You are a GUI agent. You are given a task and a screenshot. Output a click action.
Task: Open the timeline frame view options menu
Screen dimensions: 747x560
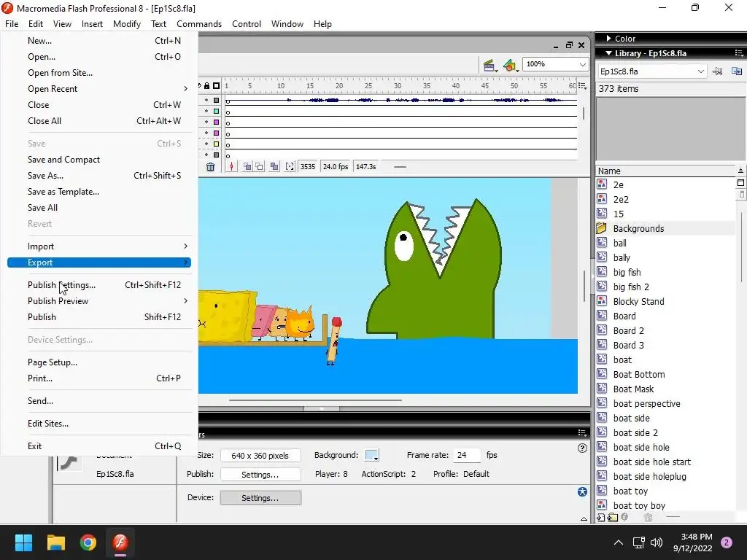[582, 86]
